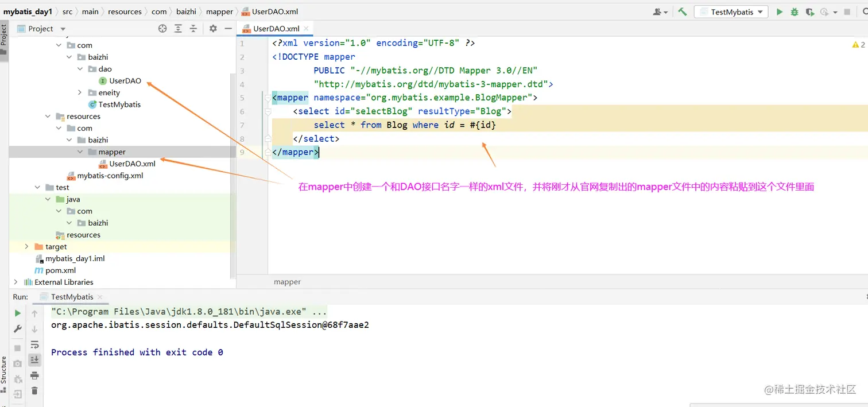Click the namespace attribute value in editor
The height and width of the screenshot is (407, 868).
click(449, 98)
